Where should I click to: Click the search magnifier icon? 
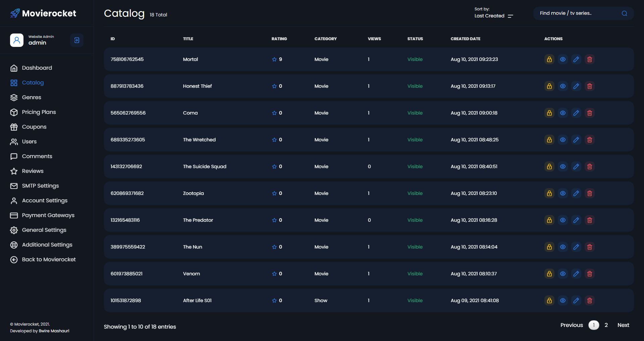click(x=624, y=13)
